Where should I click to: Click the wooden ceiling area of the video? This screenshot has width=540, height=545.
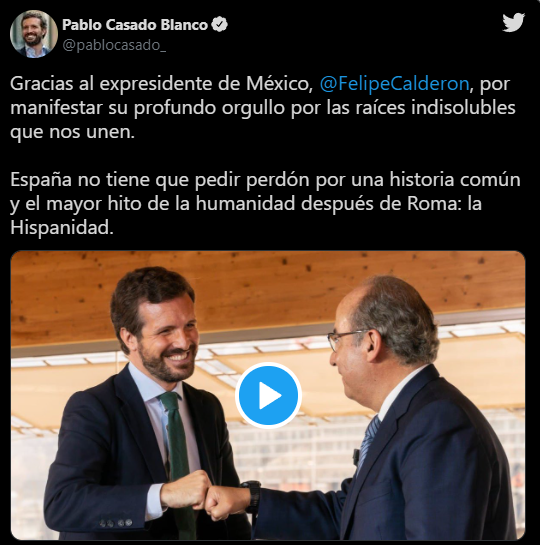pyautogui.click(x=268, y=285)
